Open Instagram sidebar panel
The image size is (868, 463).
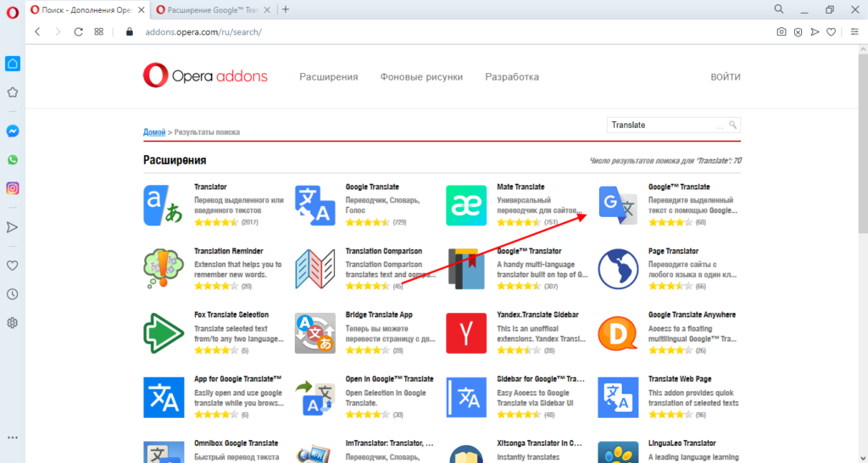(13, 188)
